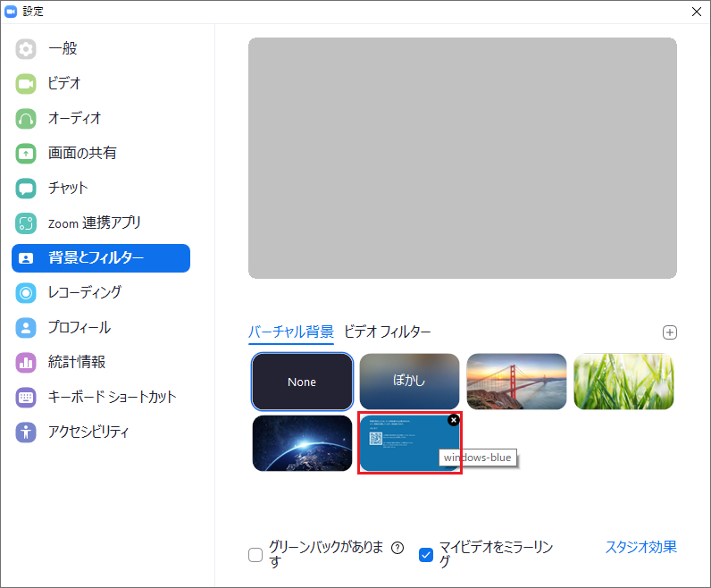Select the Virtual Background (バーチャル背景) tab
The width and height of the screenshot is (711, 588).
pyautogui.click(x=290, y=332)
